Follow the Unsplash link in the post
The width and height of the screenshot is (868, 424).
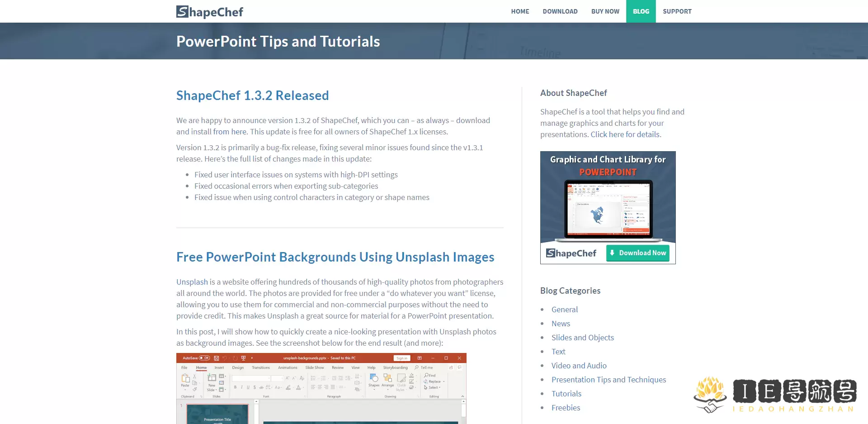192,282
